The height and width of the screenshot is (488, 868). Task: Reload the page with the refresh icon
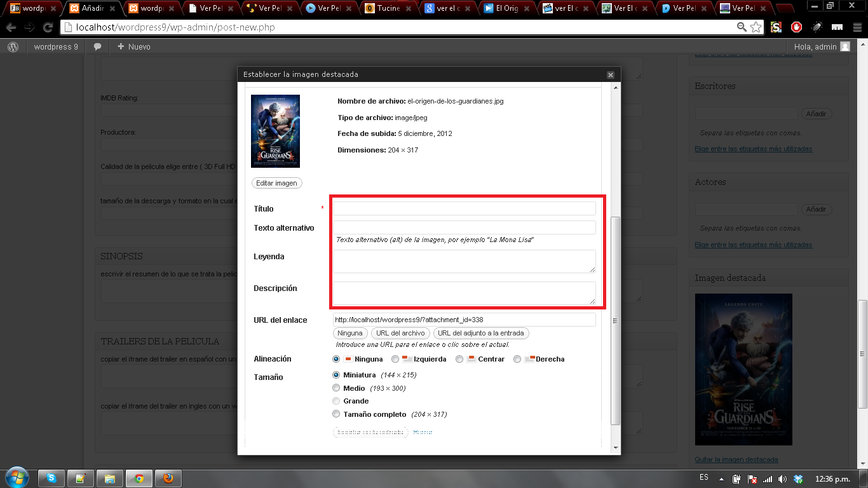(48, 27)
